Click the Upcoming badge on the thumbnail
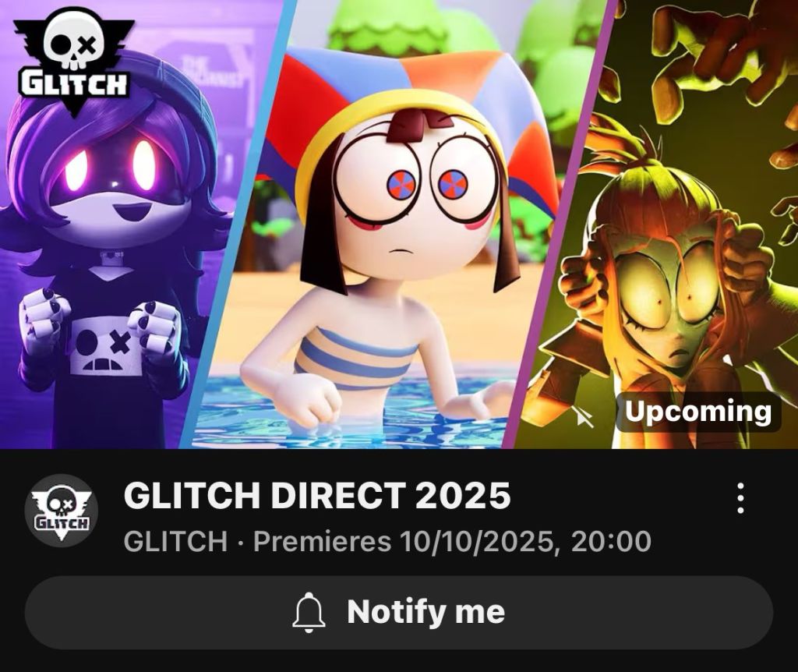This screenshot has width=798, height=672. [x=697, y=412]
